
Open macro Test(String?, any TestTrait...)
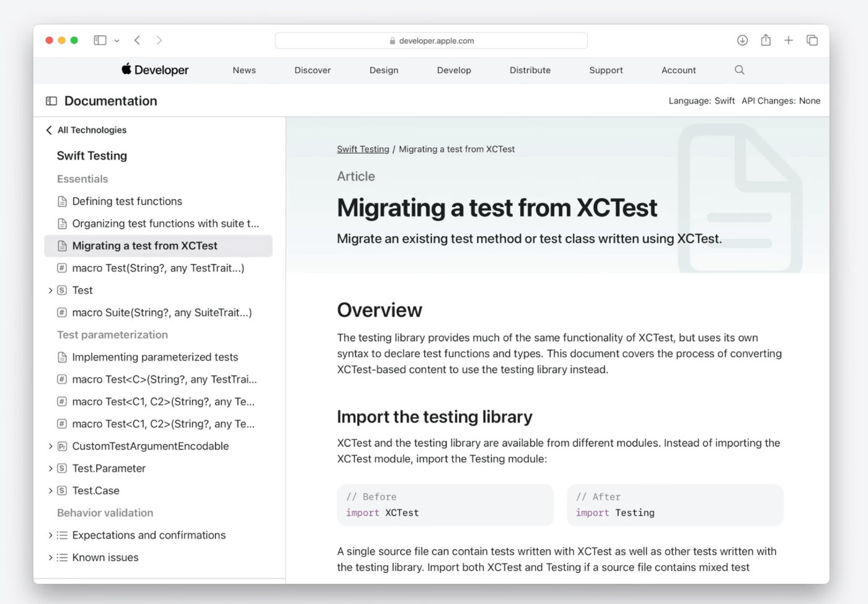point(158,269)
